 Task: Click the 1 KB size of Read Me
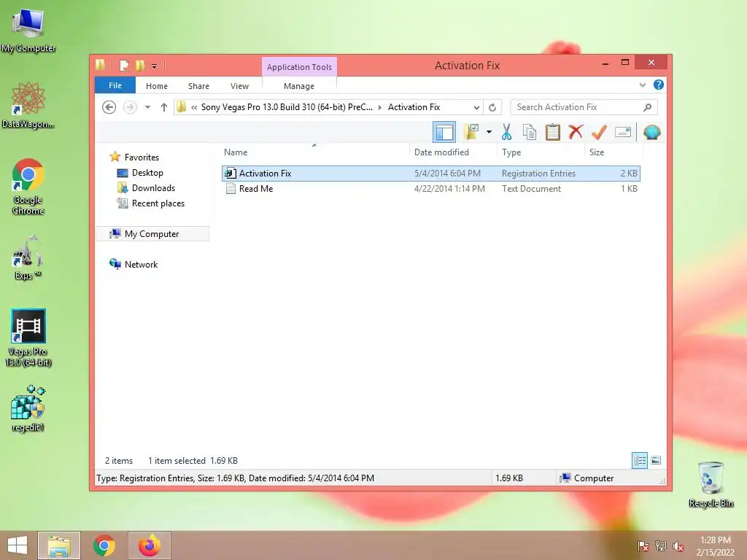[629, 189]
